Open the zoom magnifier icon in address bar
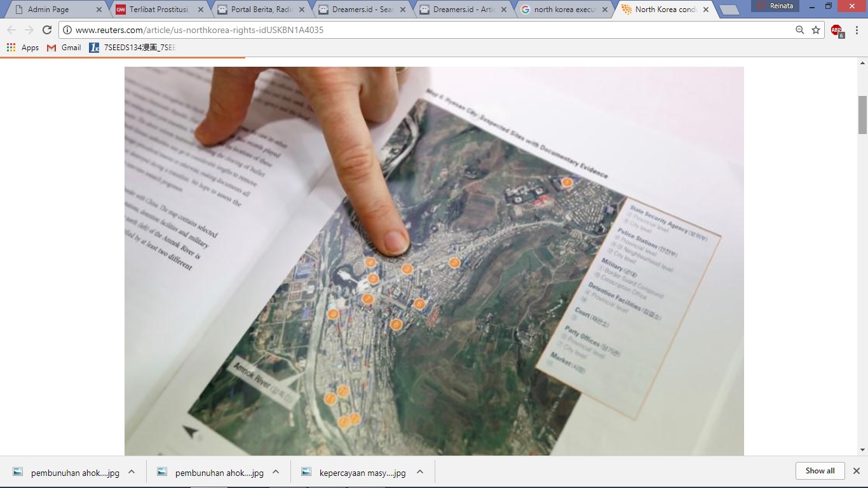Screen dimensions: 868x488 pyautogui.click(x=800, y=30)
